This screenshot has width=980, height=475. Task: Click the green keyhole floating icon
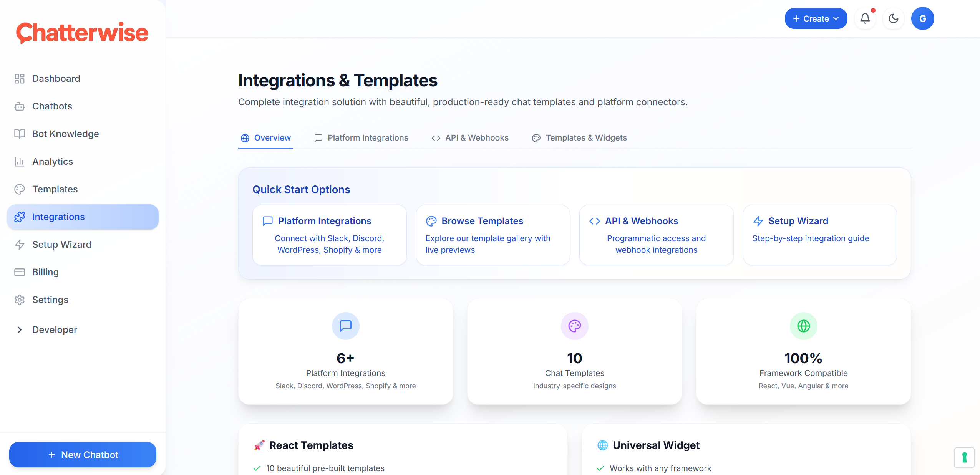tap(964, 457)
